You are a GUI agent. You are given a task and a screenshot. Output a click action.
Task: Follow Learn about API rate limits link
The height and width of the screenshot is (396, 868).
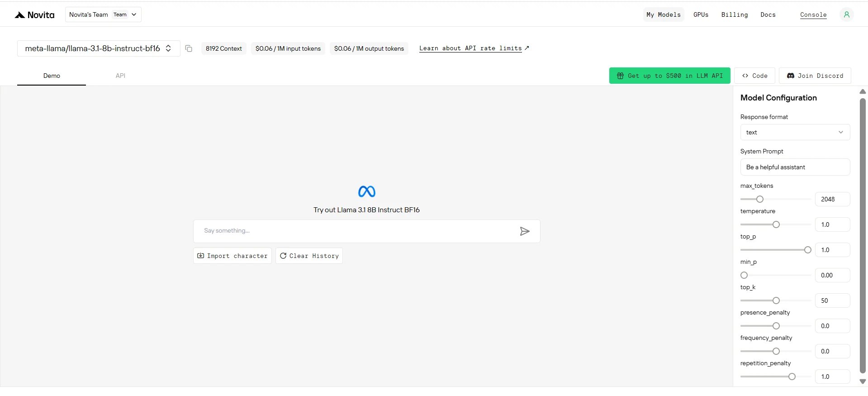(474, 48)
